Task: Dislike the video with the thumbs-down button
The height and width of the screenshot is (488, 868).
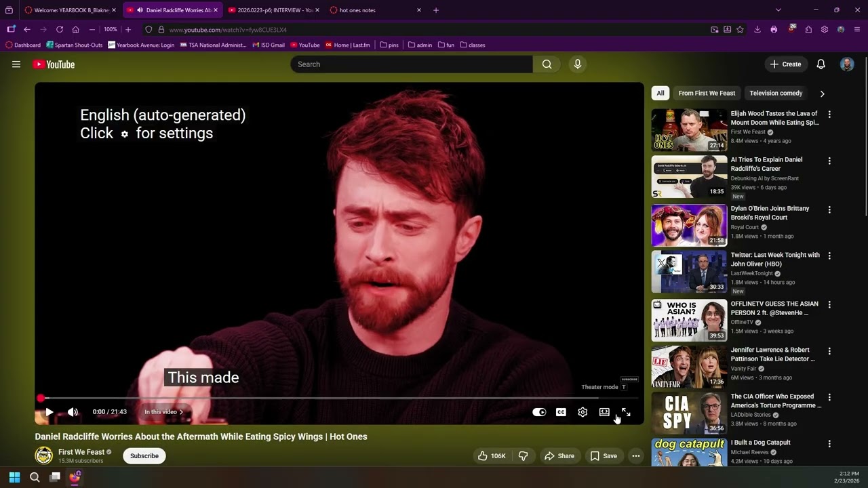Action: click(523, 456)
